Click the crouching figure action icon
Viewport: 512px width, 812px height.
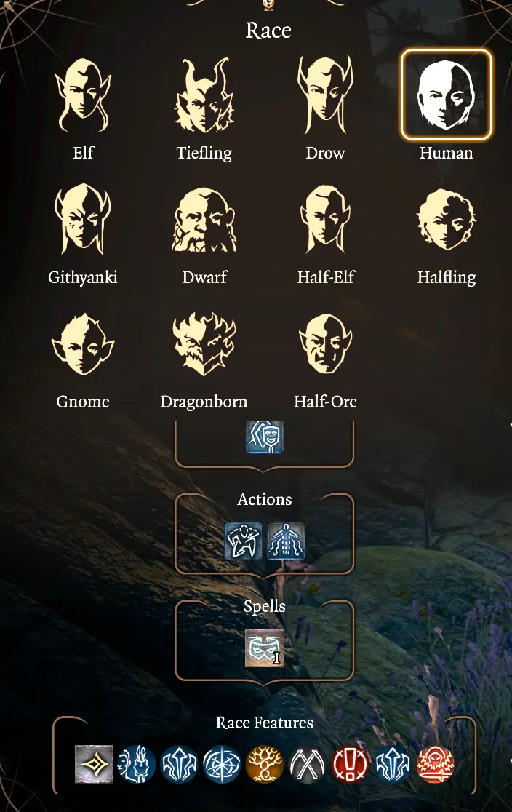(244, 541)
